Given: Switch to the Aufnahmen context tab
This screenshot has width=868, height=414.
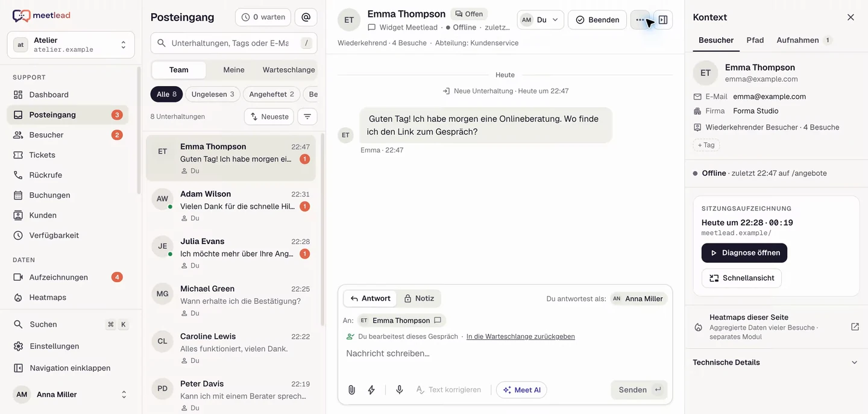Looking at the screenshot, I should point(804,40).
